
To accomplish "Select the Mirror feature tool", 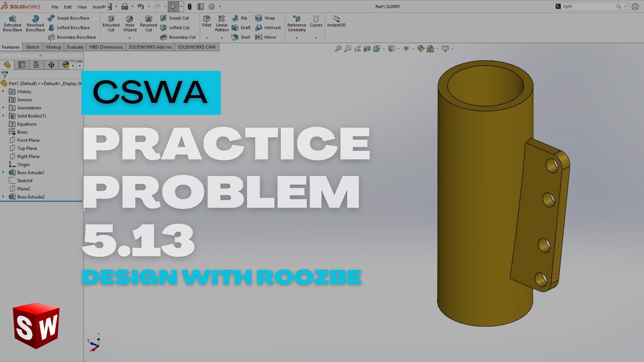I will (x=266, y=37).
